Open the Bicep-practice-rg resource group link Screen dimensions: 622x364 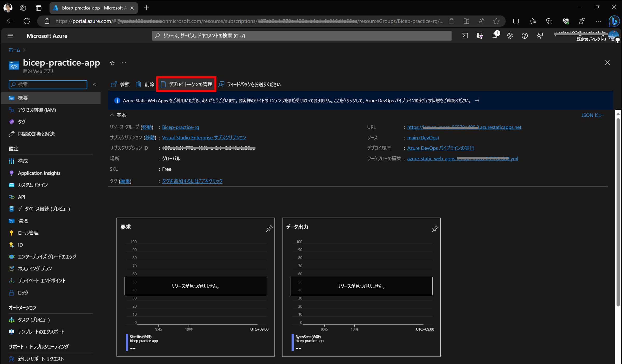(x=180, y=127)
